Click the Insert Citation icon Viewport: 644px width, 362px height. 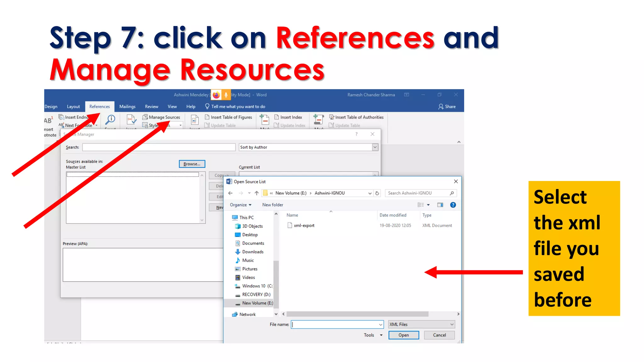[x=131, y=120]
